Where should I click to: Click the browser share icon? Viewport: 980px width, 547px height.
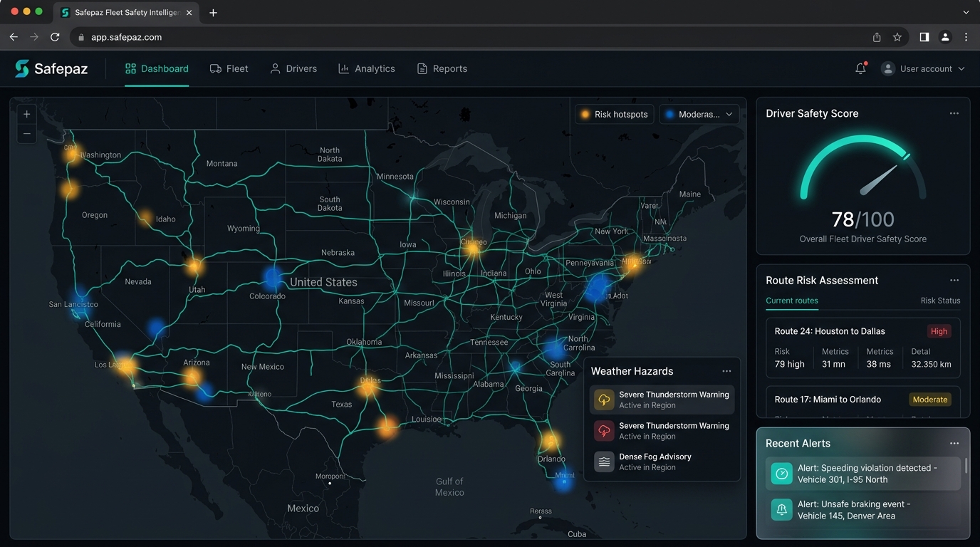(877, 37)
